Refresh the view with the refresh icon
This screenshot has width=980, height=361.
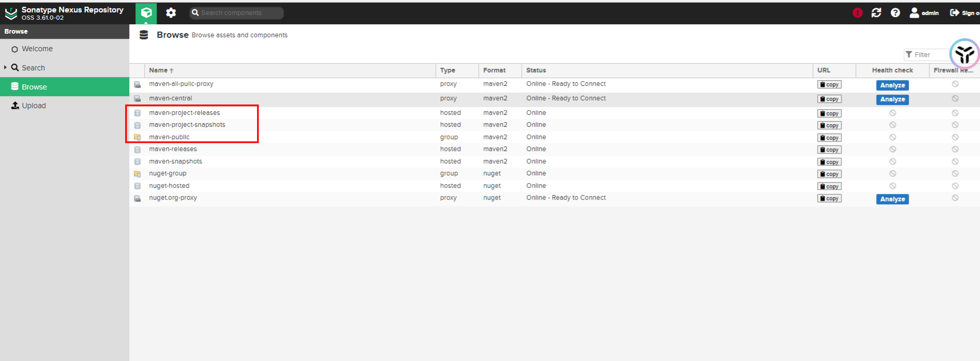(x=876, y=13)
